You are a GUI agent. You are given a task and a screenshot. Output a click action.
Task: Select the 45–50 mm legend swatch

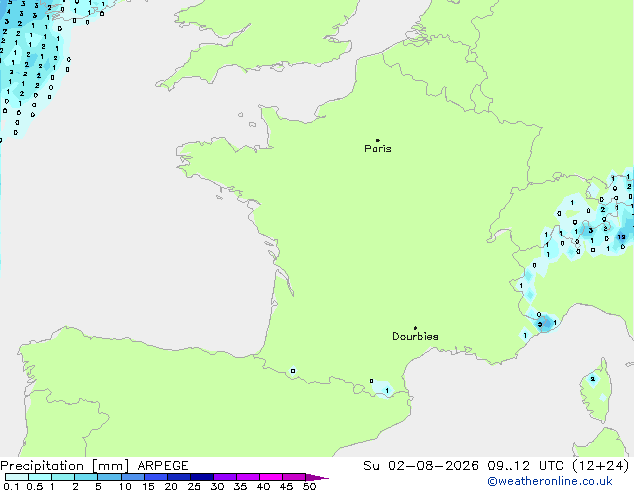click(294, 477)
